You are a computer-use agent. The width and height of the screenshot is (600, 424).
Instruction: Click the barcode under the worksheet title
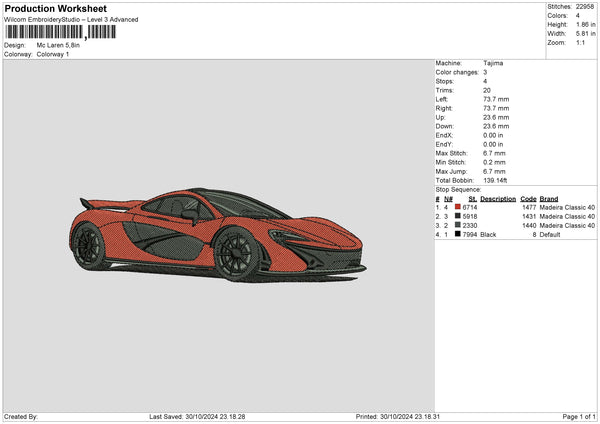pyautogui.click(x=46, y=32)
